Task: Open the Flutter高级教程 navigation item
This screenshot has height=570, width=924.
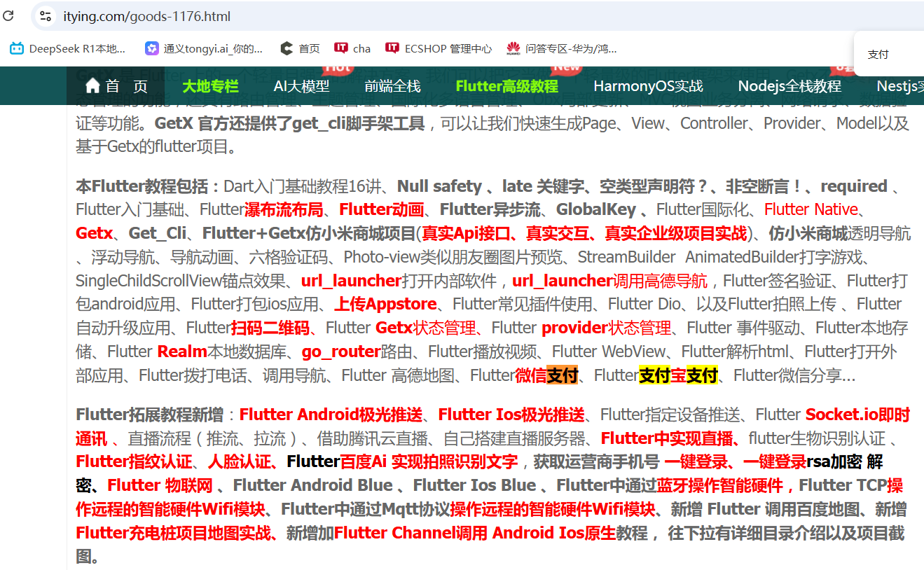Action: [x=506, y=86]
